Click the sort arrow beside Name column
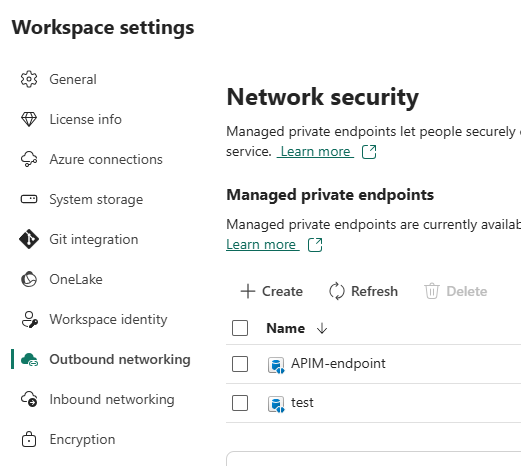This screenshot has width=521, height=466. click(x=322, y=328)
